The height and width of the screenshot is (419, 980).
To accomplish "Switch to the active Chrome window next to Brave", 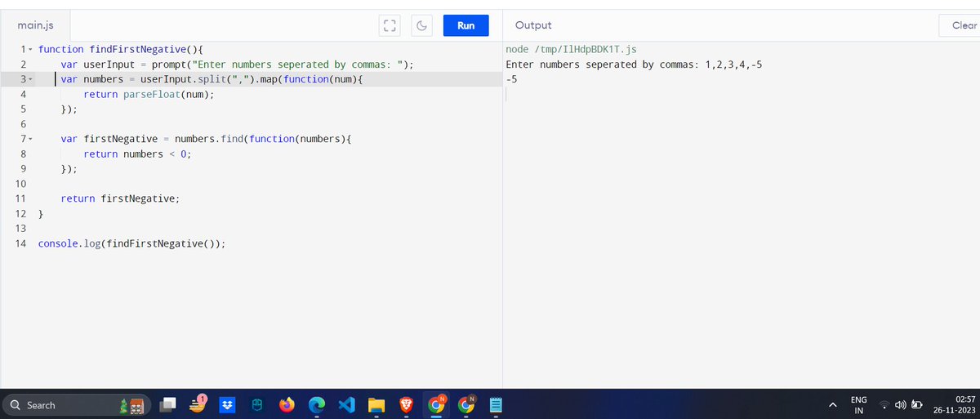I will pyautogui.click(x=436, y=404).
